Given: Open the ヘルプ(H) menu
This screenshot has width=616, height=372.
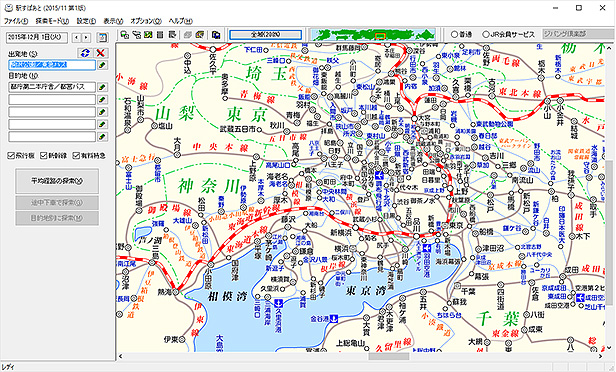Looking at the screenshot, I should click(180, 21).
